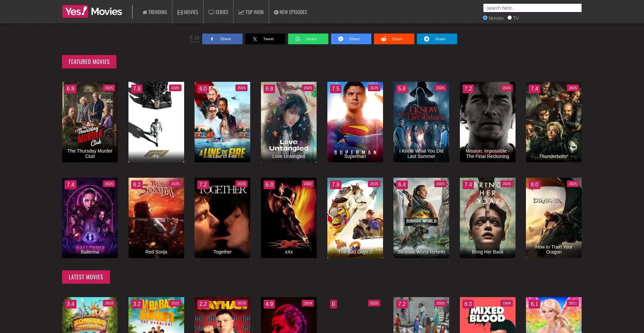This screenshot has width=644, height=333.
Task: Open the 2018 poster rated 2.2
Action: (x=222, y=315)
